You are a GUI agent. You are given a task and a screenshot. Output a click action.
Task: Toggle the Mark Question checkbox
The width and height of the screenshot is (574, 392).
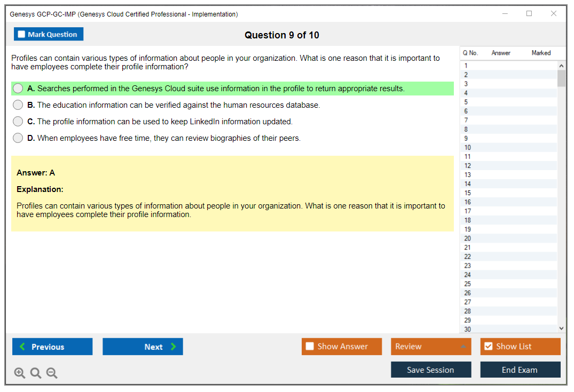pyautogui.click(x=22, y=35)
